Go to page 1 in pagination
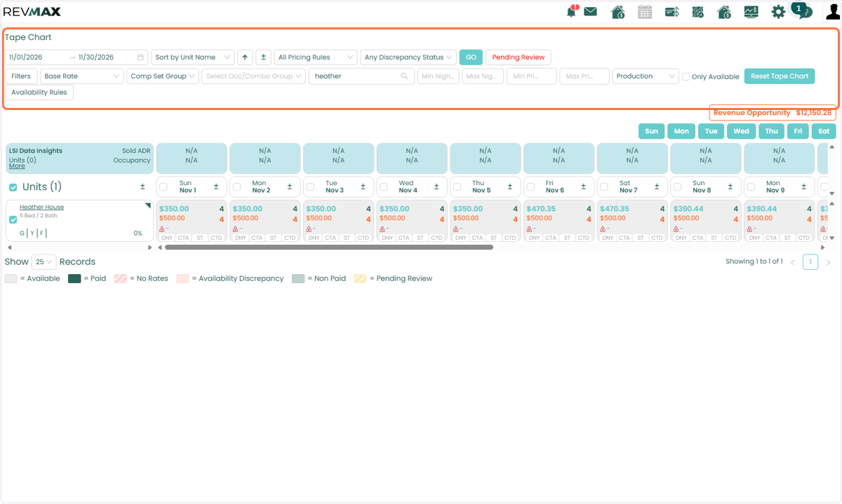Image resolution: width=842 pixels, height=504 pixels. (810, 262)
